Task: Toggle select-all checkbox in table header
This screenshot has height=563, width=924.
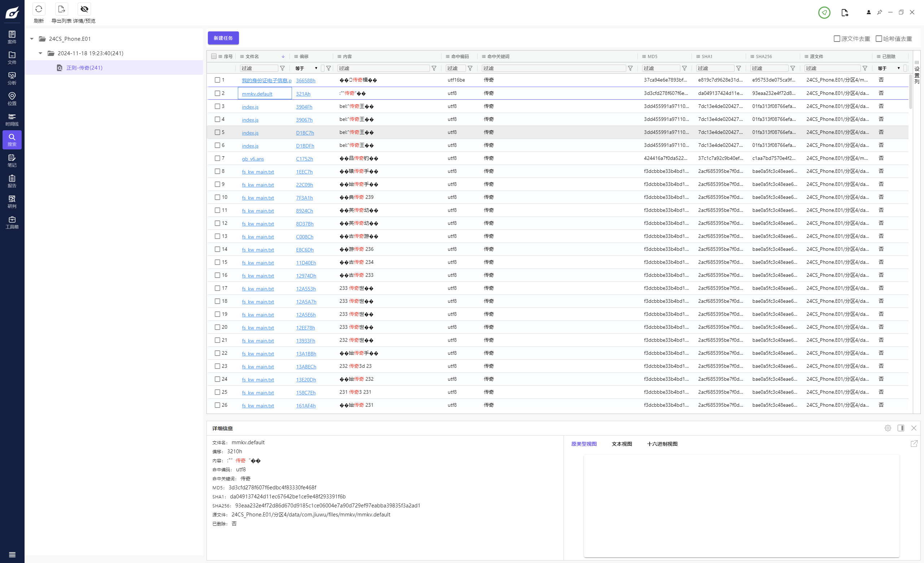Action: coord(214,56)
